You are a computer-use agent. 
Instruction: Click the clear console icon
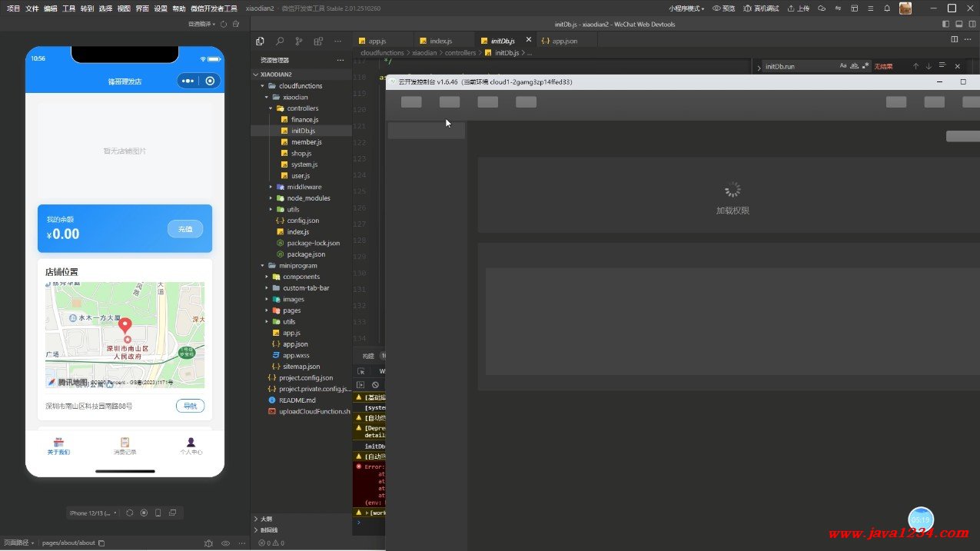(375, 385)
